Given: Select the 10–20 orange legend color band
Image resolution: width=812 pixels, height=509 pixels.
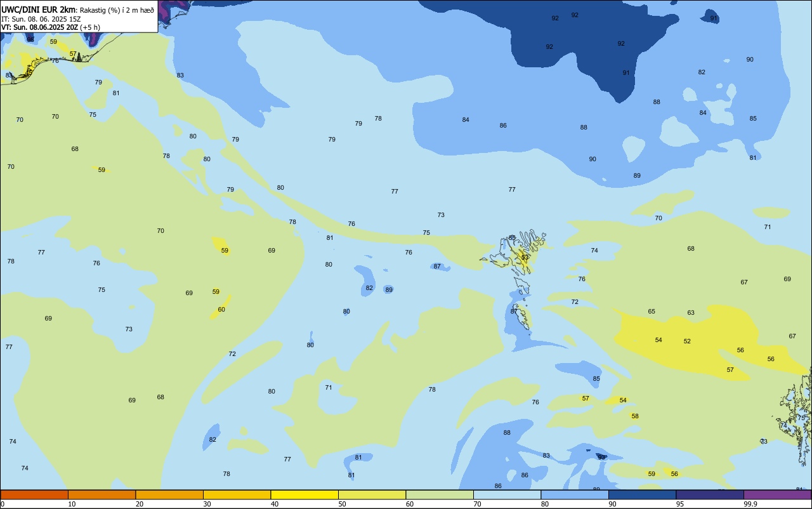Looking at the screenshot, I should [101, 494].
